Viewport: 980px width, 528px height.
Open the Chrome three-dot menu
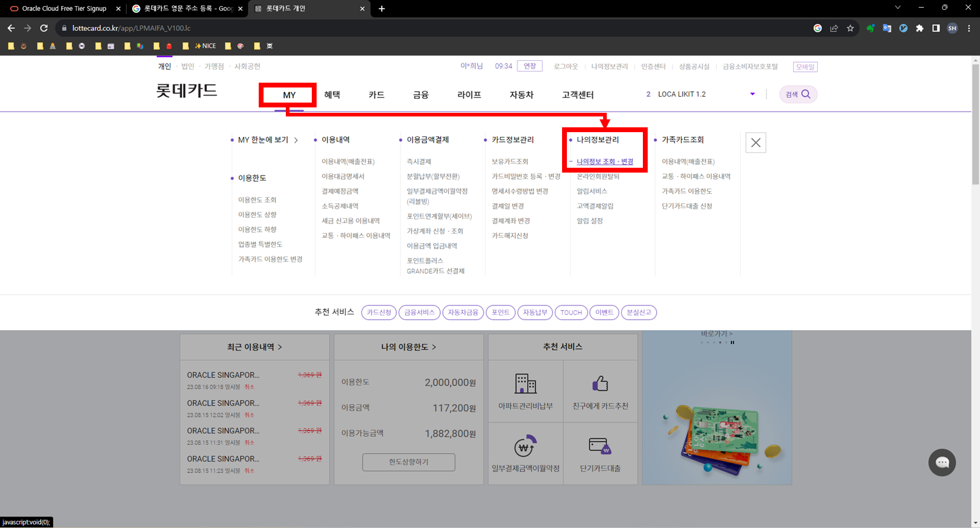click(969, 28)
